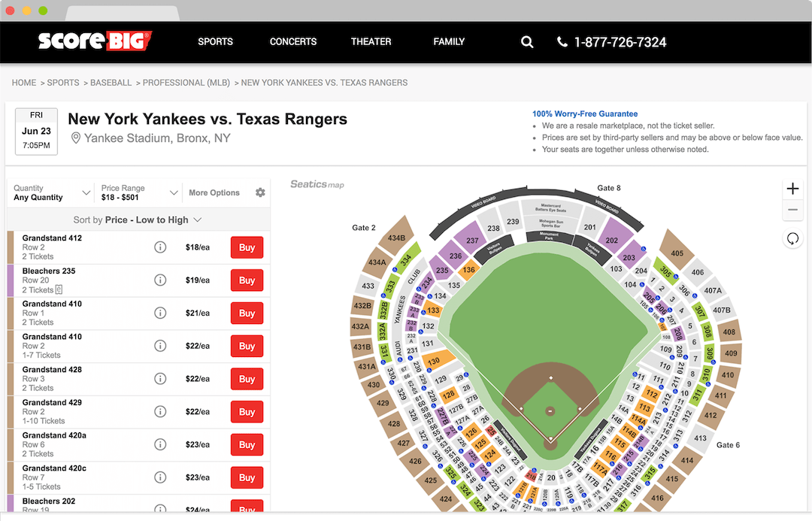Click the search magnifier icon
This screenshot has width=812, height=521.
(527, 42)
